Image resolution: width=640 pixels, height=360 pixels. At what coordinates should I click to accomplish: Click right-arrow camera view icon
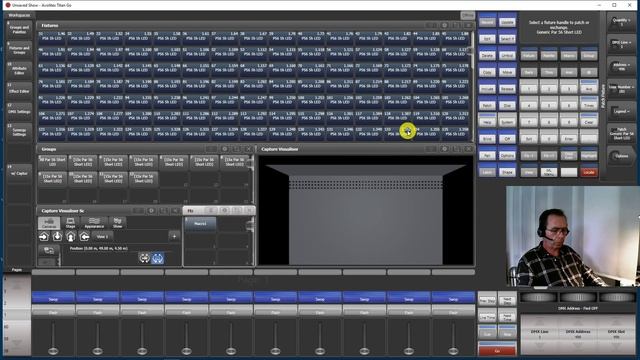coord(44,236)
